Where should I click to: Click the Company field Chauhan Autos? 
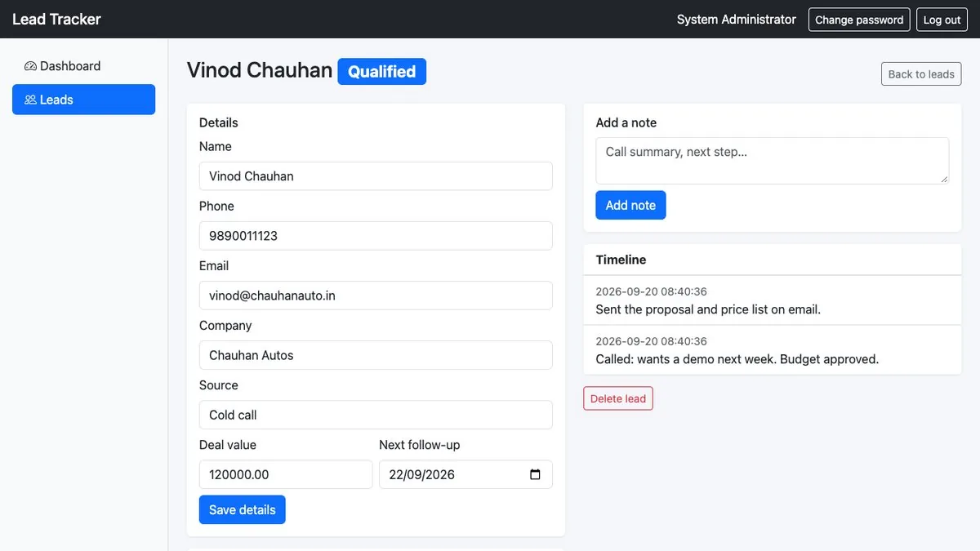(376, 354)
